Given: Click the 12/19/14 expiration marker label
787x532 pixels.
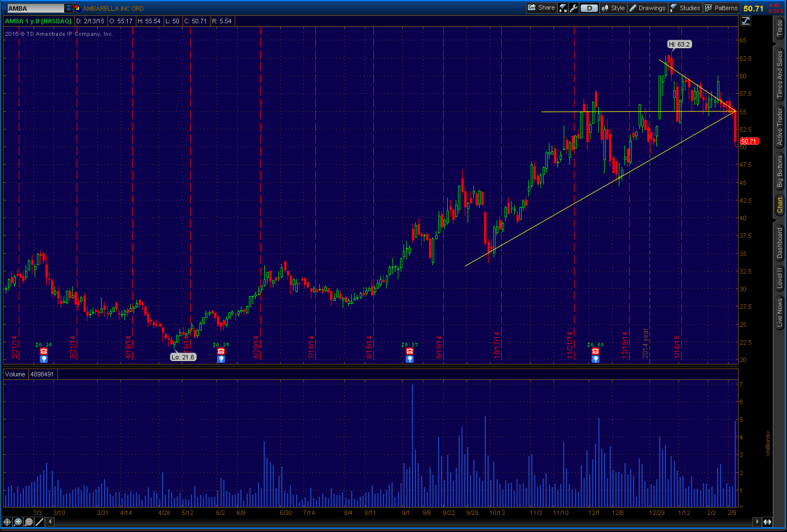Looking at the screenshot, I should 625,345.
